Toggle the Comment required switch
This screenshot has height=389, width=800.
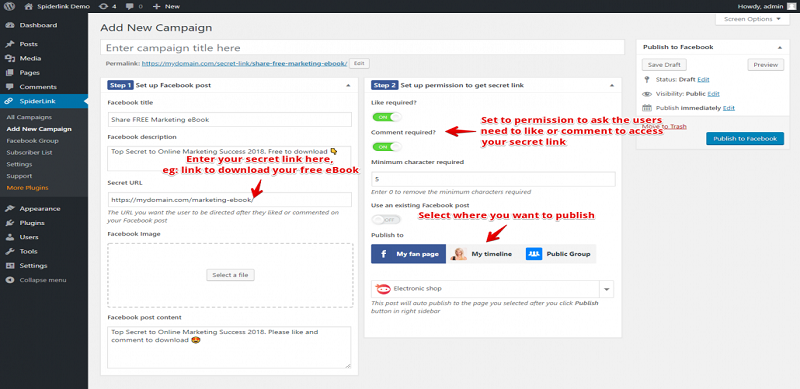387,147
